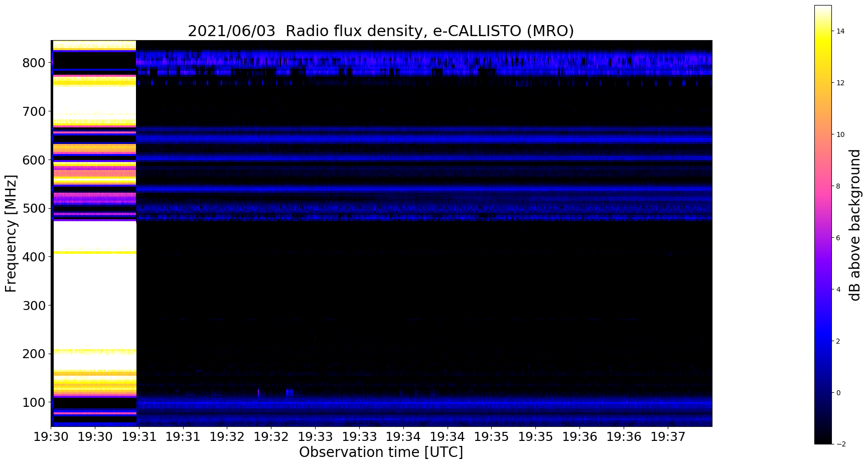
Task: Click the dB color scale bar
Action: pos(823,225)
